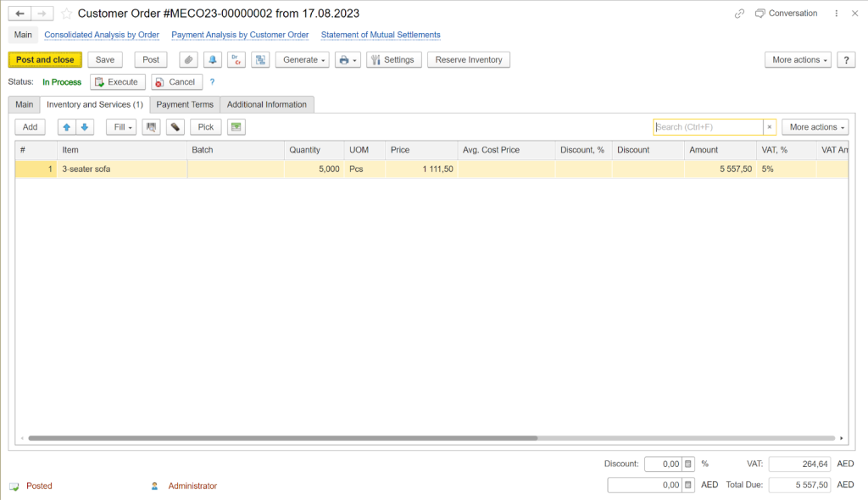The height and width of the screenshot is (500, 868).
Task: Move row down with blue arrow
Action: pyautogui.click(x=85, y=127)
